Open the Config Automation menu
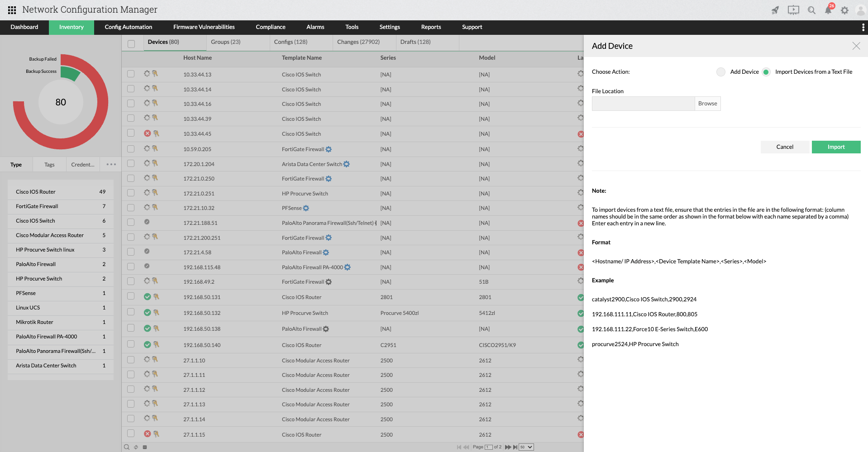Image resolution: width=868 pixels, height=452 pixels. pyautogui.click(x=129, y=27)
